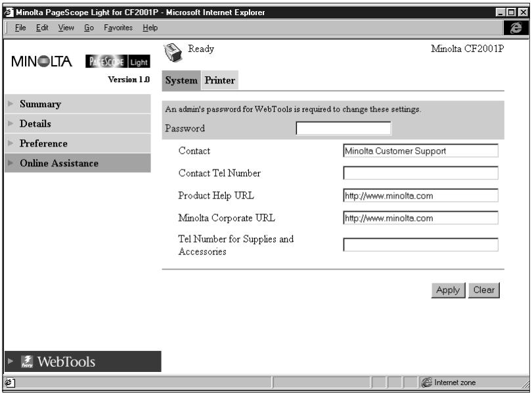Click the Clear button
Image resolution: width=532 pixels, height=393 pixels.
click(484, 290)
